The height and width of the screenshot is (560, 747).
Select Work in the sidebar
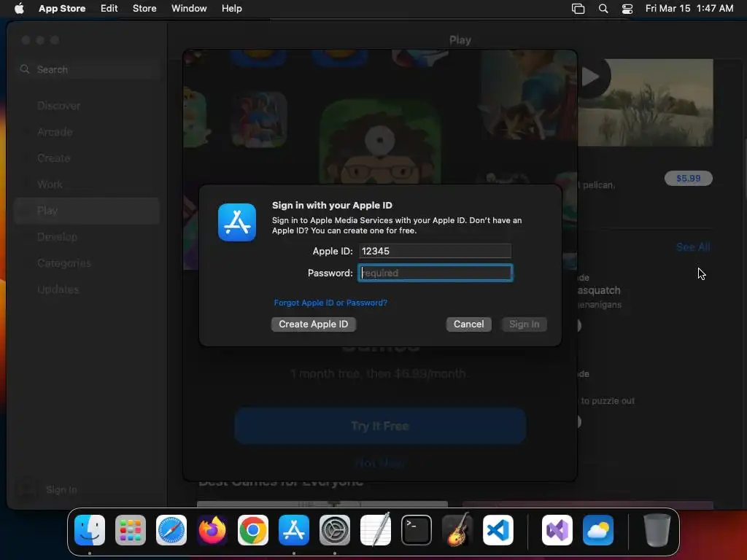pos(88,184)
